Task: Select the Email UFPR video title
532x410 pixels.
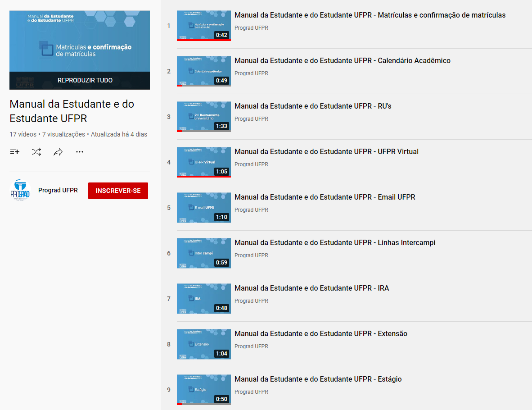Action: pyautogui.click(x=325, y=197)
